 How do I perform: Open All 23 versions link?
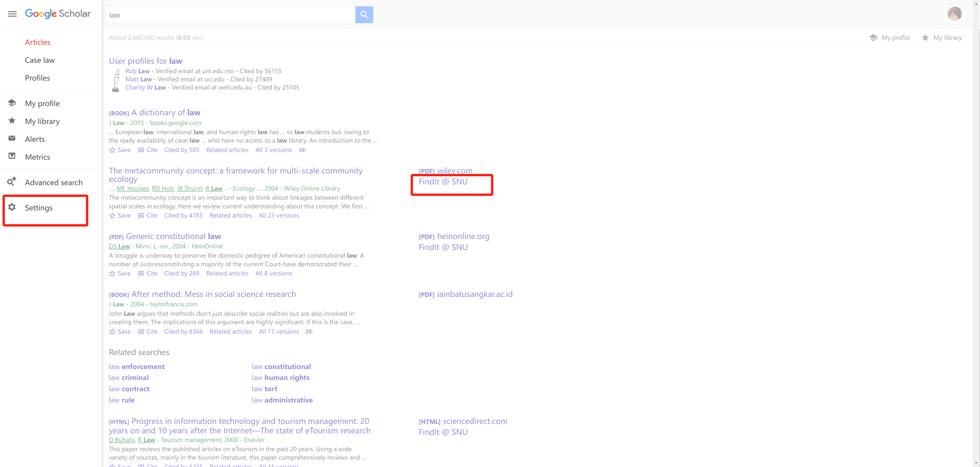(279, 216)
